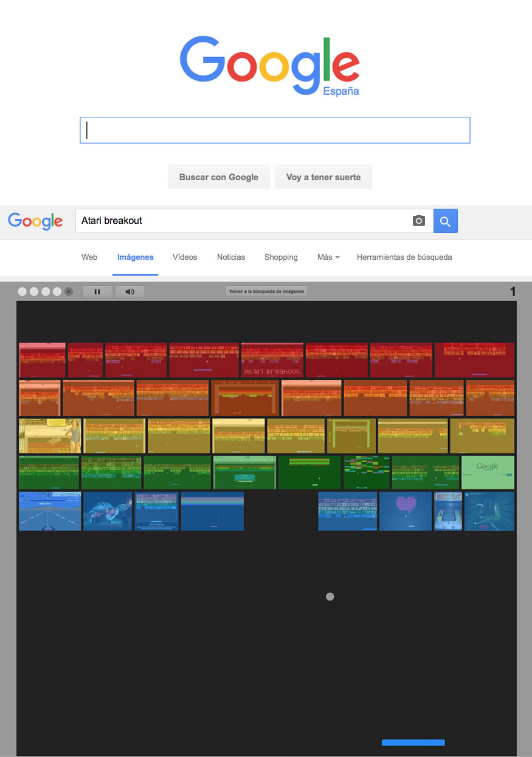Click the blue thumbnail with purple heart
The width and height of the screenshot is (532, 757).
(406, 511)
